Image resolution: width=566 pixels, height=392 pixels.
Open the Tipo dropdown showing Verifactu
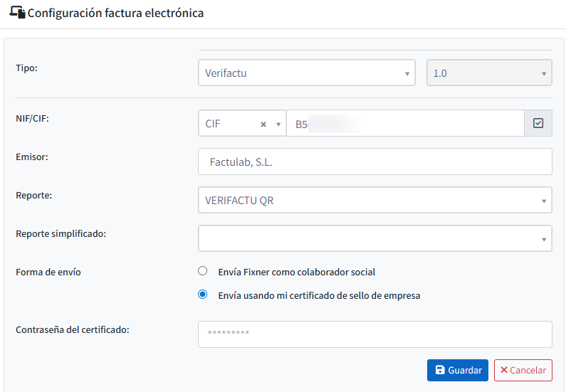(x=306, y=73)
